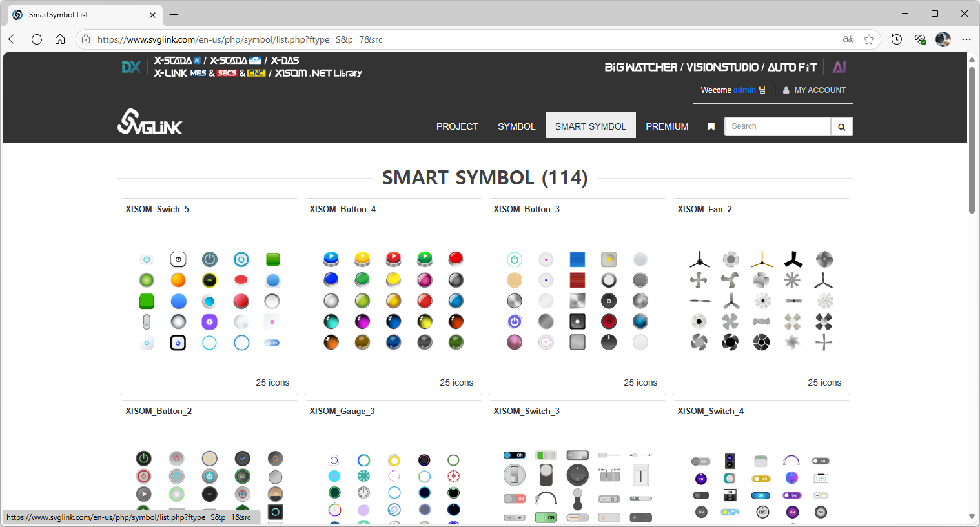Click the purple AI logo
The image size is (980, 527).
click(x=839, y=67)
